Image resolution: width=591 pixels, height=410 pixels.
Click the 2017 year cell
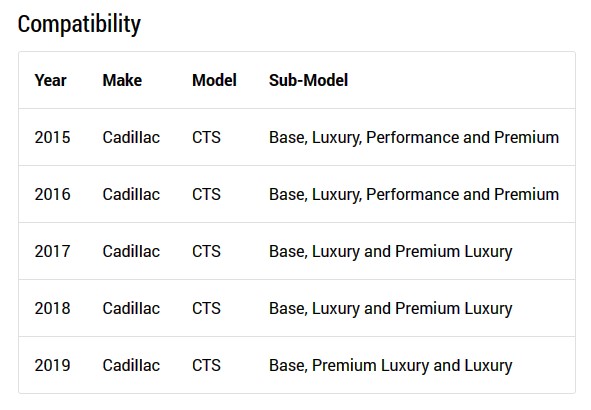pos(52,251)
